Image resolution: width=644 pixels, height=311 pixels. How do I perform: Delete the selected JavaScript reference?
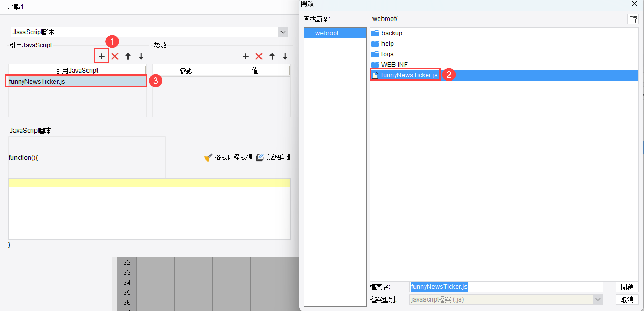pyautogui.click(x=115, y=56)
